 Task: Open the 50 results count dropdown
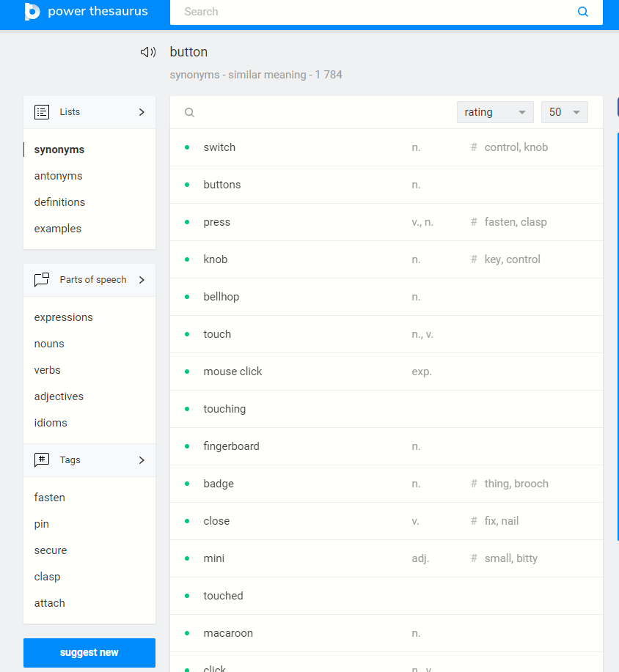[x=565, y=112]
